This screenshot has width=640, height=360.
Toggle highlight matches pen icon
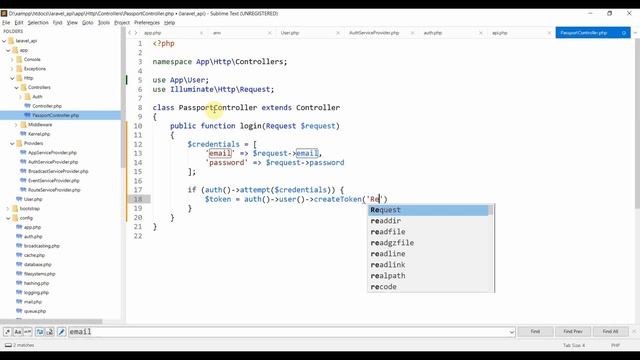tap(62, 332)
